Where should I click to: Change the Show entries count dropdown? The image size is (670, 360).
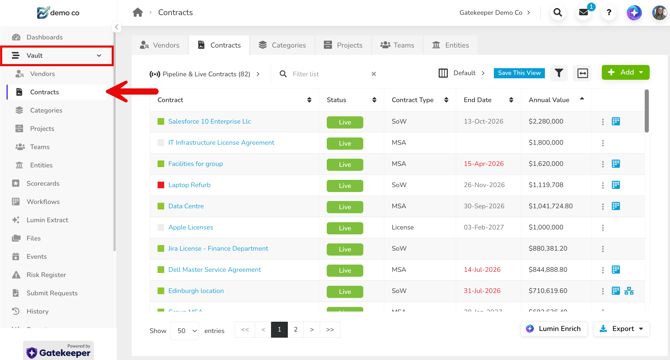point(185,331)
